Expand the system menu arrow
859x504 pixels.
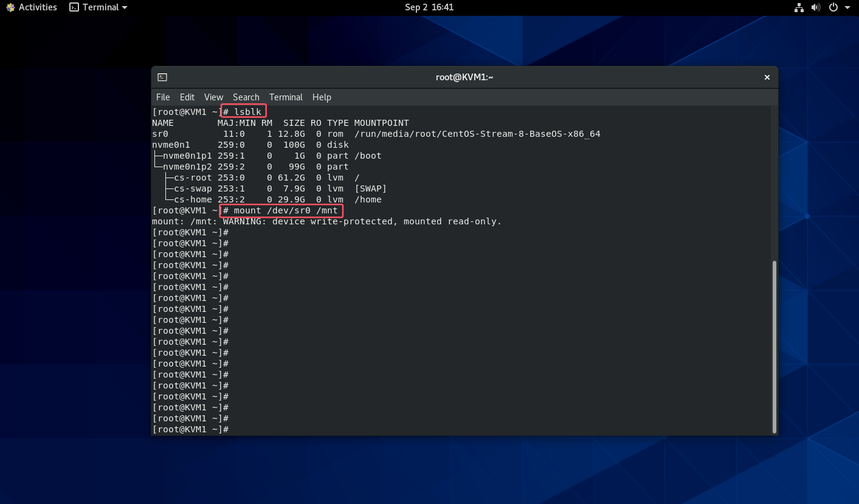[847, 8]
